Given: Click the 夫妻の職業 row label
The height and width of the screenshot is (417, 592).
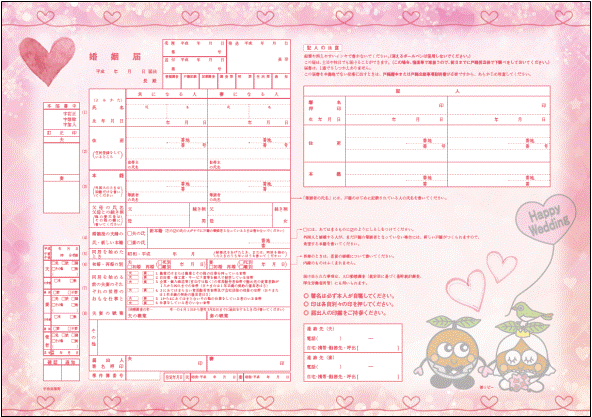Looking at the screenshot, I should pos(108,313).
